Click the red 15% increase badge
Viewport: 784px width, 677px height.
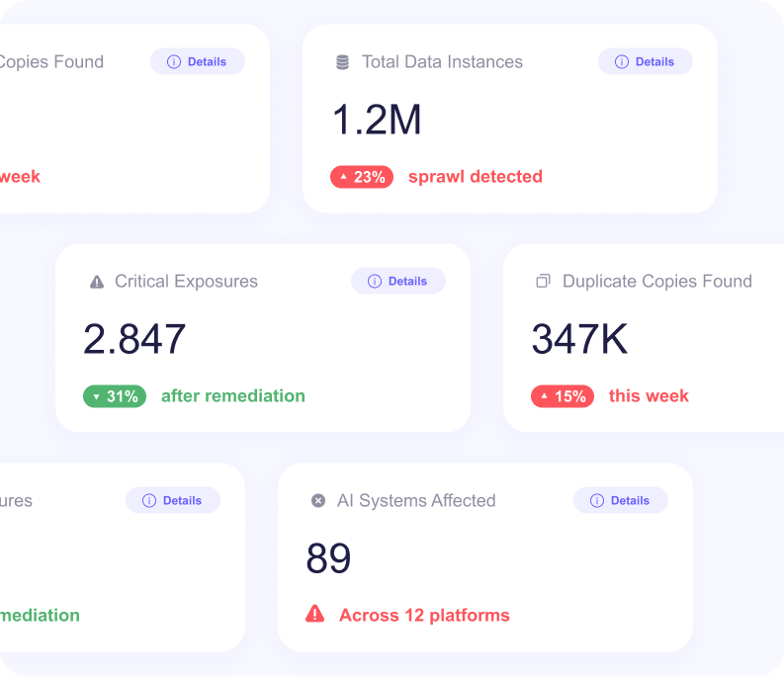(563, 396)
